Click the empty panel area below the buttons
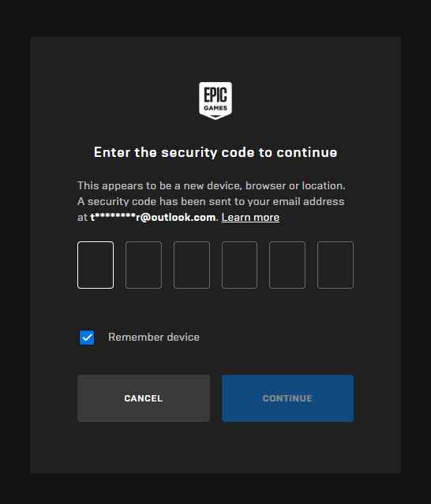 [x=215, y=447]
